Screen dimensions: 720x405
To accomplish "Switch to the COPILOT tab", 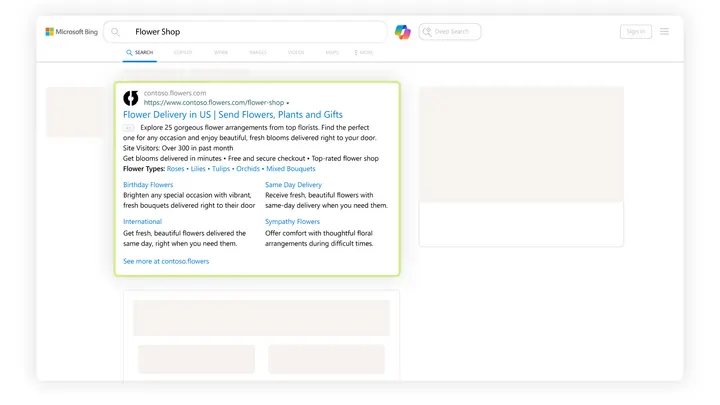I will click(x=183, y=52).
